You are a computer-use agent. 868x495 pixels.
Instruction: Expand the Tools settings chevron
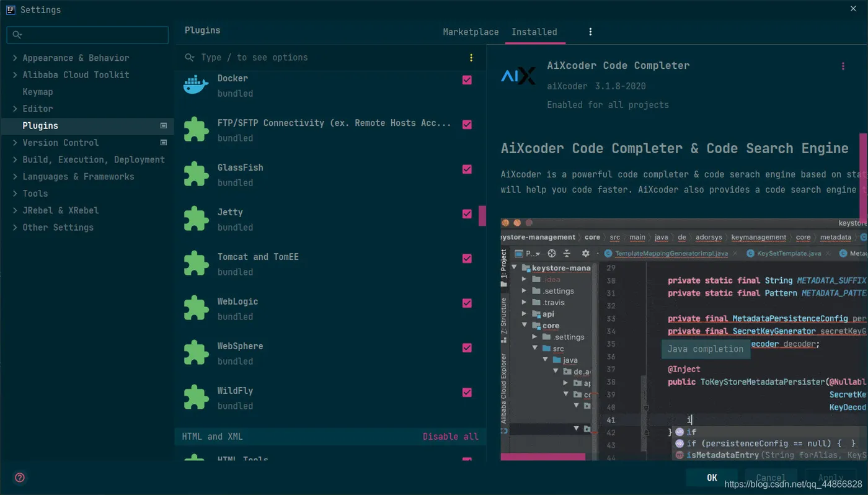pos(15,194)
